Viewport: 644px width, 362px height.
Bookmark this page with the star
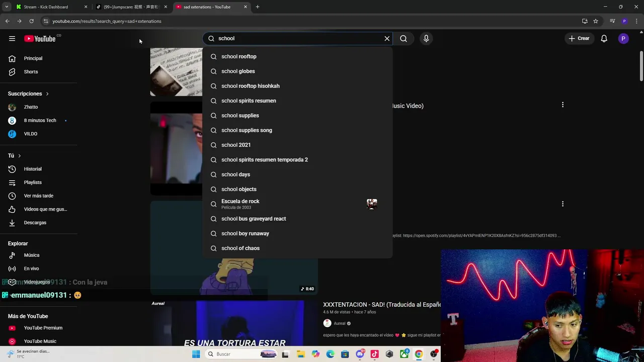point(596,21)
